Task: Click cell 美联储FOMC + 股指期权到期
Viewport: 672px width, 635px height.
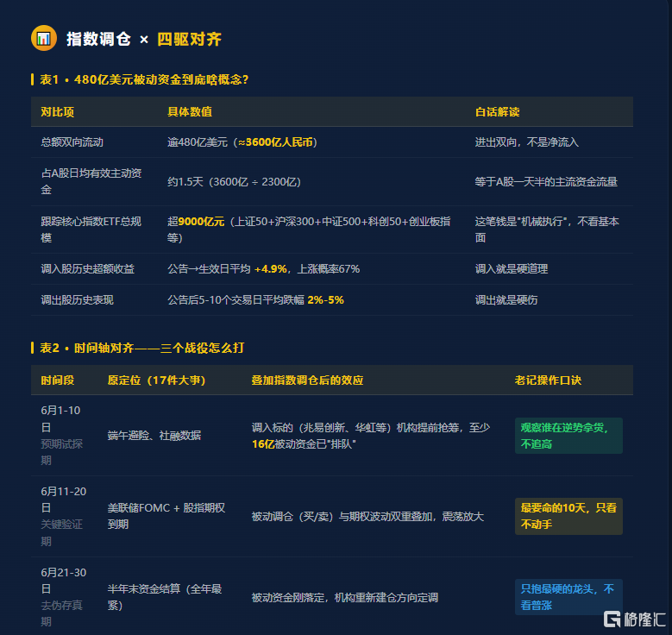Action: click(x=166, y=516)
